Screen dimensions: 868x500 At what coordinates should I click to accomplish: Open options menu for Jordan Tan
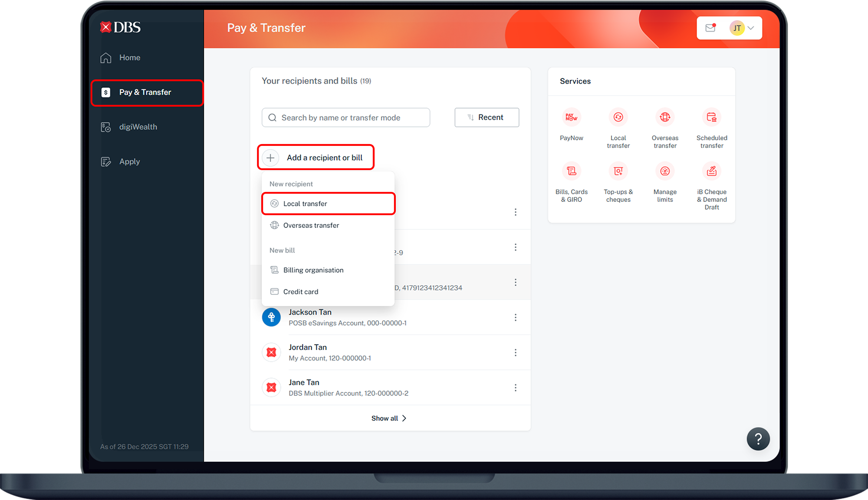point(516,353)
